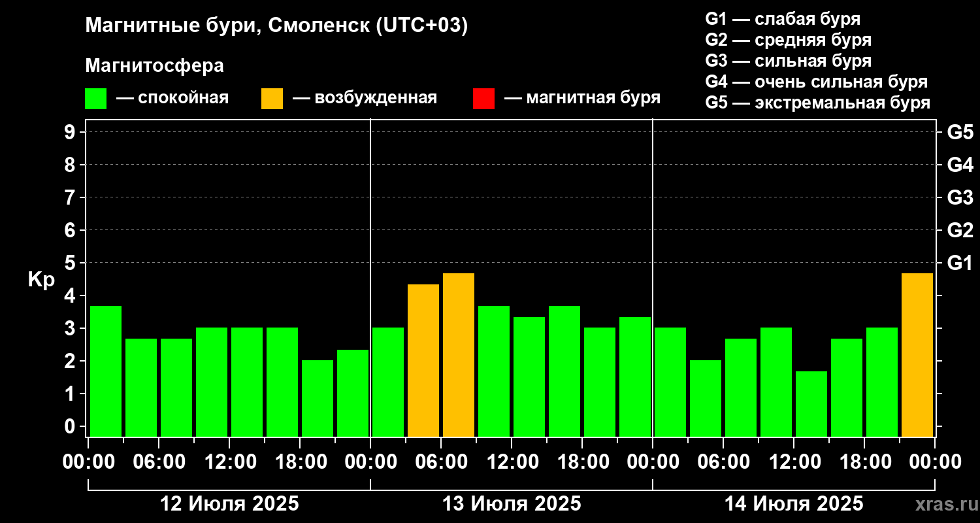
Task: Select the orange bar at end of 14 Июля
Action: pos(917,355)
